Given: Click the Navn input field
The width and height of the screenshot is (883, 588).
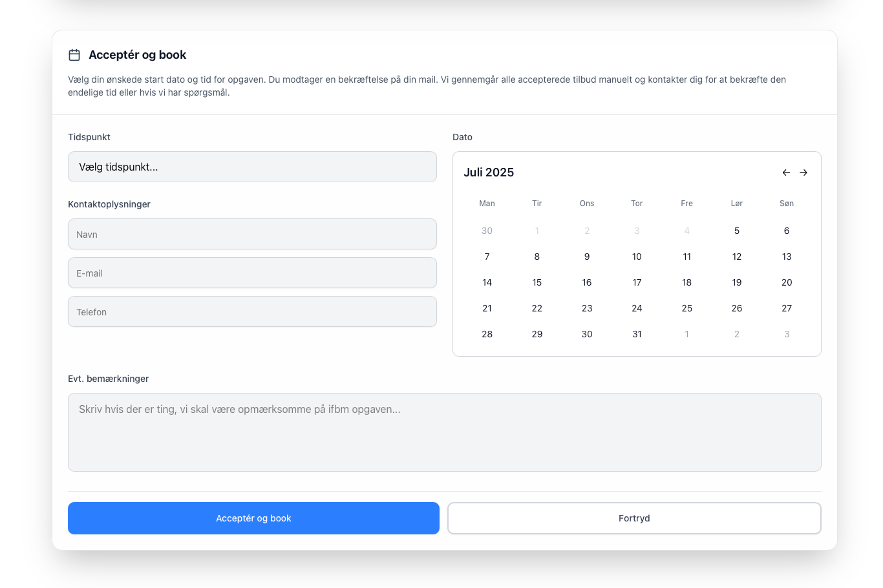Looking at the screenshot, I should [x=252, y=234].
